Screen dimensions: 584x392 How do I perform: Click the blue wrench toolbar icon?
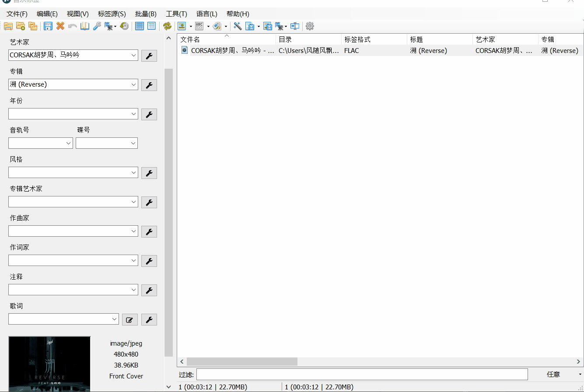[97, 26]
